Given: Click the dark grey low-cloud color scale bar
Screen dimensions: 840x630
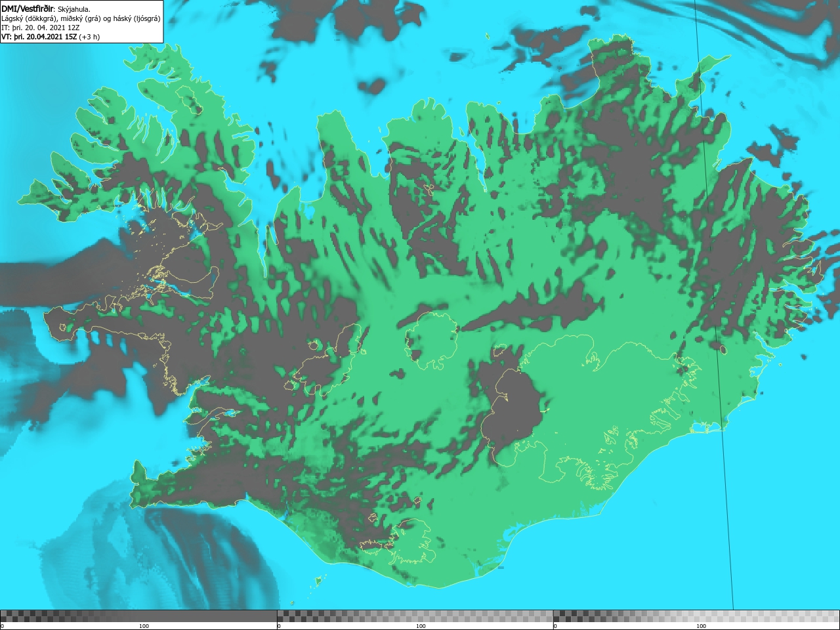Looking at the screenshot, I should point(138,616).
